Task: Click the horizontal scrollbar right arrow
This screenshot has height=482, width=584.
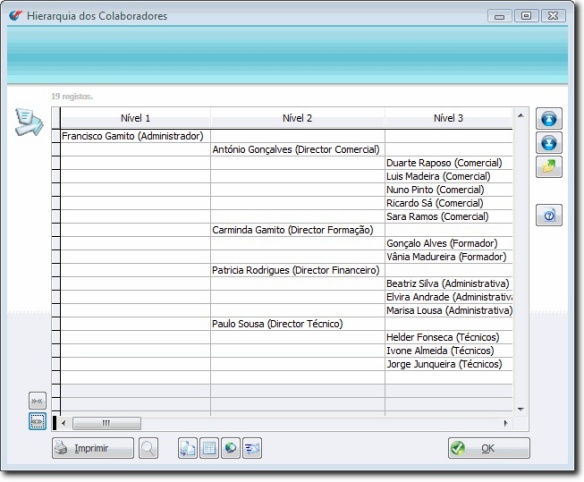Action: [x=505, y=423]
